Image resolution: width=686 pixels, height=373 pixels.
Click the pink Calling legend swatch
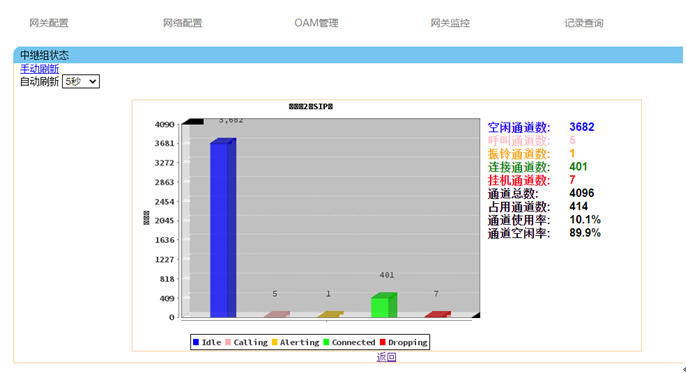[228, 342]
